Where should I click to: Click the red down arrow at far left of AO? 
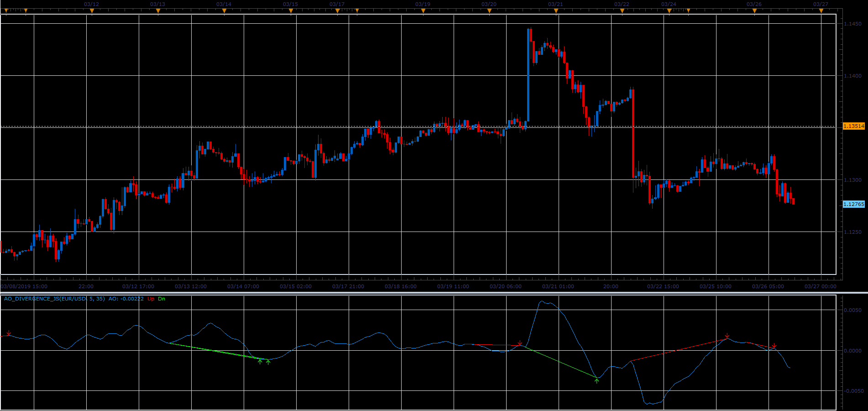click(8, 334)
